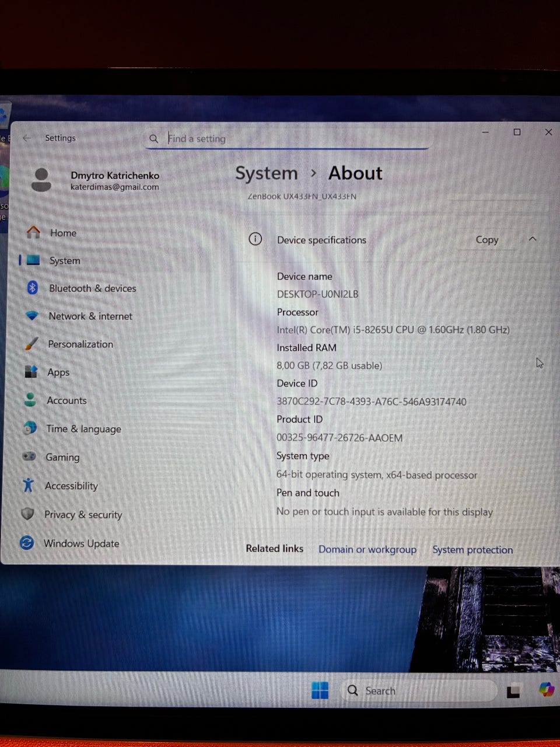The width and height of the screenshot is (560, 747).
Task: Open the Home settings page
Action: [x=63, y=233]
